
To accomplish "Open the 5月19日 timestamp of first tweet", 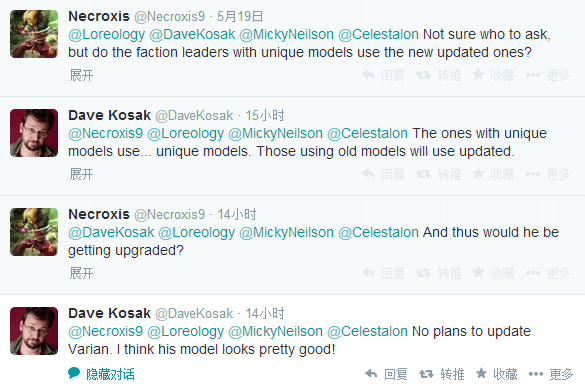I will pos(240,16).
